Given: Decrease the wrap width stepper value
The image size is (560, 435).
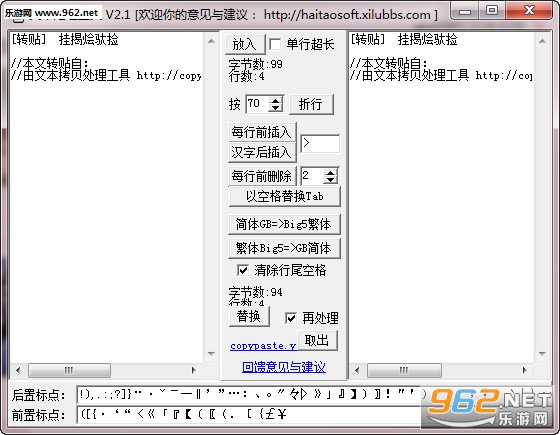Looking at the screenshot, I should click(x=276, y=108).
